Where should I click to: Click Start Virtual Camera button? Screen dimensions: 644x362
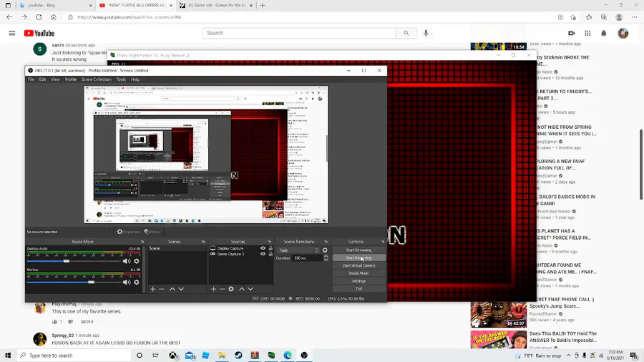coord(358,265)
